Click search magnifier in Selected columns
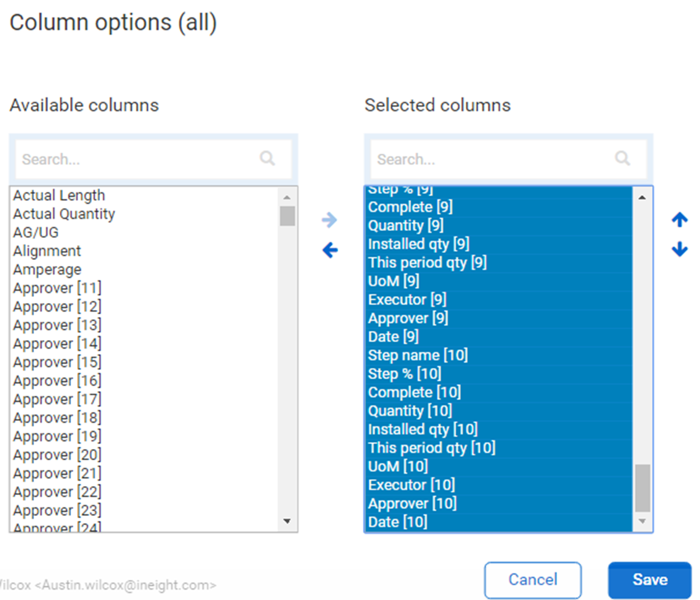 [x=622, y=159]
